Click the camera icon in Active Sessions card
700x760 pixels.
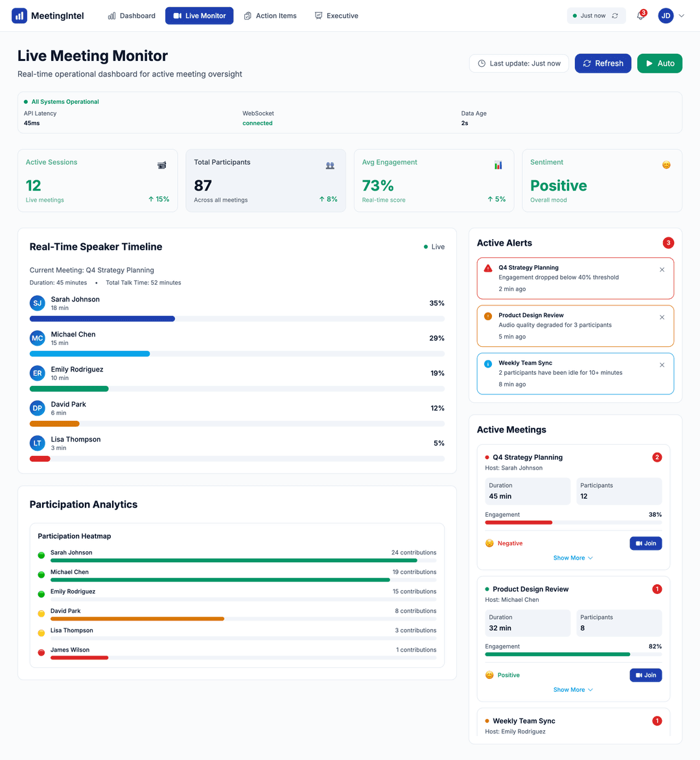pyautogui.click(x=162, y=165)
